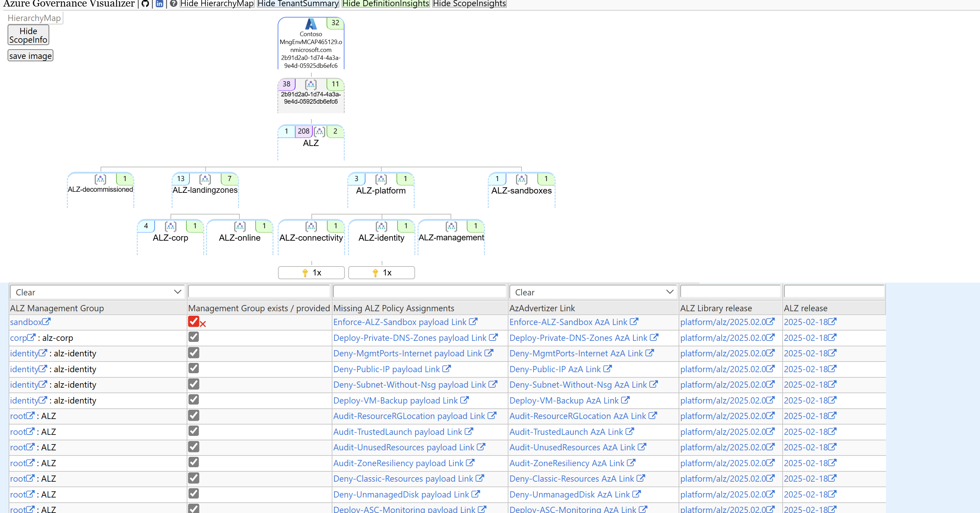Click management group icon on ALZ-corp
Image resolution: width=980 pixels, height=513 pixels.
[x=171, y=226]
